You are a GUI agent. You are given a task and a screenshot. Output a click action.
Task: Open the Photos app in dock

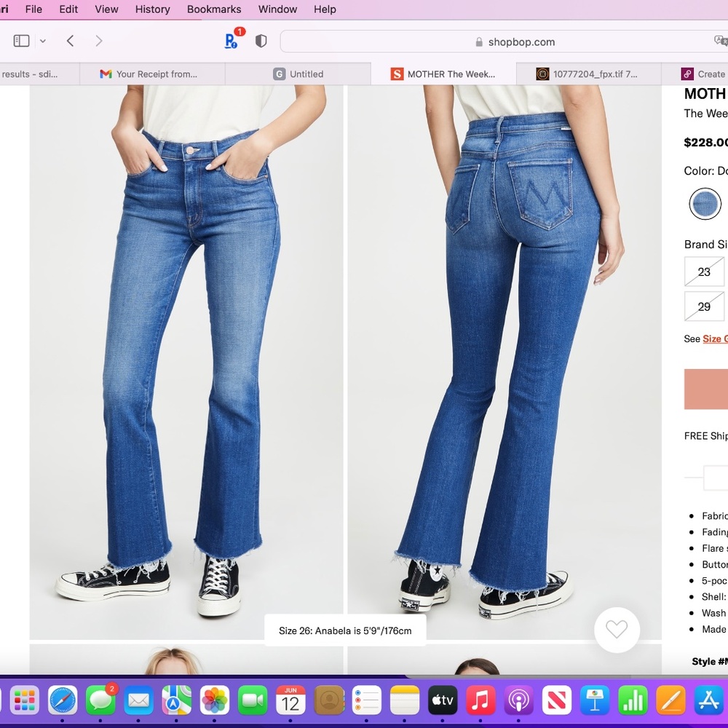pyautogui.click(x=215, y=700)
